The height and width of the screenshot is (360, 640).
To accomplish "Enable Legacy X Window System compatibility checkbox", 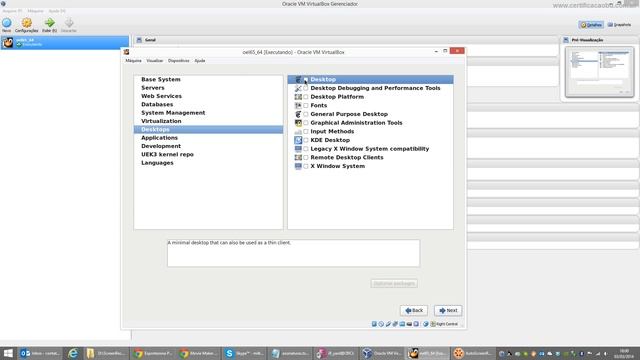I will (x=306, y=149).
